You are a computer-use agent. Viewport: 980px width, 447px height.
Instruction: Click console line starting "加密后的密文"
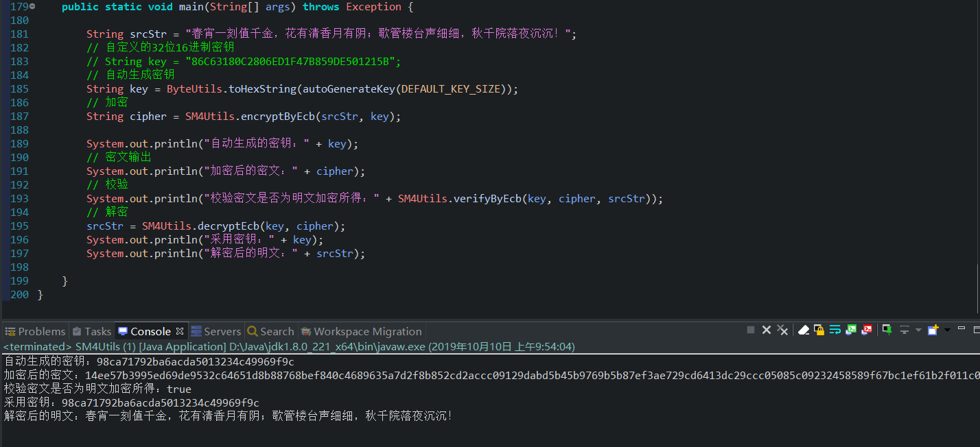[x=491, y=375]
